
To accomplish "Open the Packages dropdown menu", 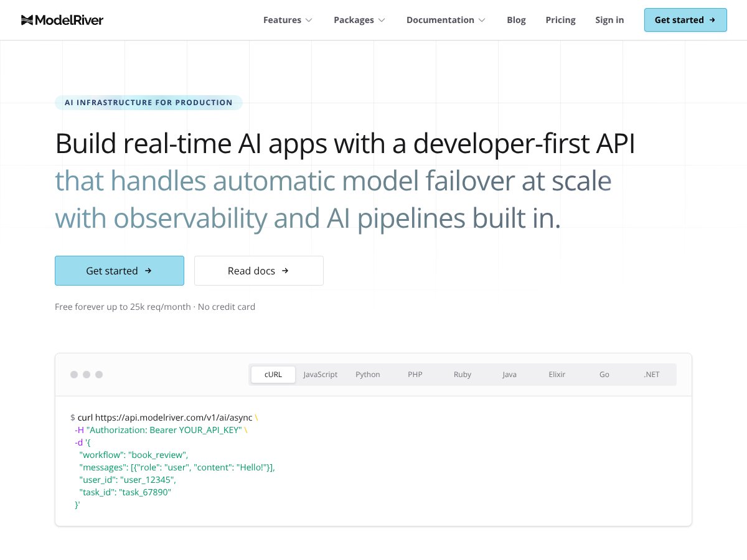I will coord(359,19).
